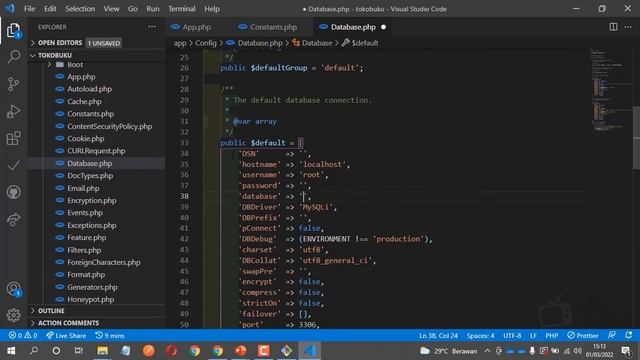Click the 9 mins time tracker status
Image resolution: width=640 pixels, height=360 pixels.
pos(110,336)
